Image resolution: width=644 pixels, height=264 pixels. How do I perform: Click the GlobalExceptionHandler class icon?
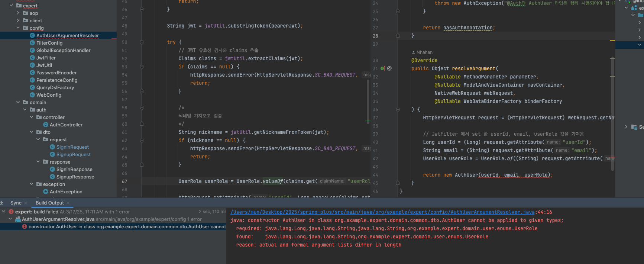point(32,50)
